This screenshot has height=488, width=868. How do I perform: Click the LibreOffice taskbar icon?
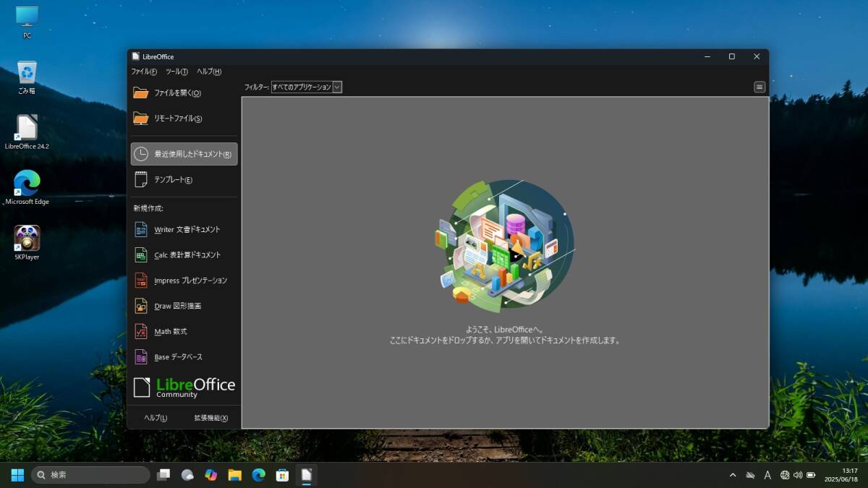coord(307,475)
